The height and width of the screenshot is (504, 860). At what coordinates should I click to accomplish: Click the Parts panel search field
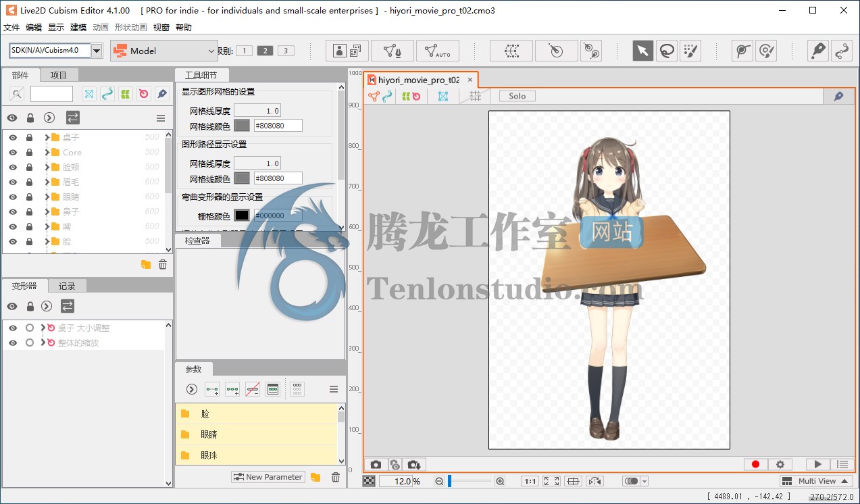point(51,94)
